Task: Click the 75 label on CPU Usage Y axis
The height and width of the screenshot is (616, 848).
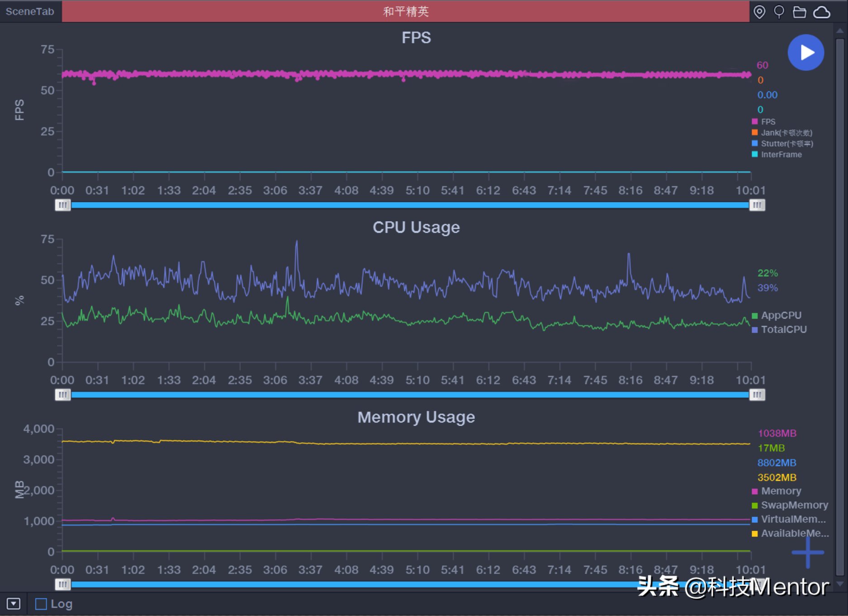Action: (x=47, y=239)
